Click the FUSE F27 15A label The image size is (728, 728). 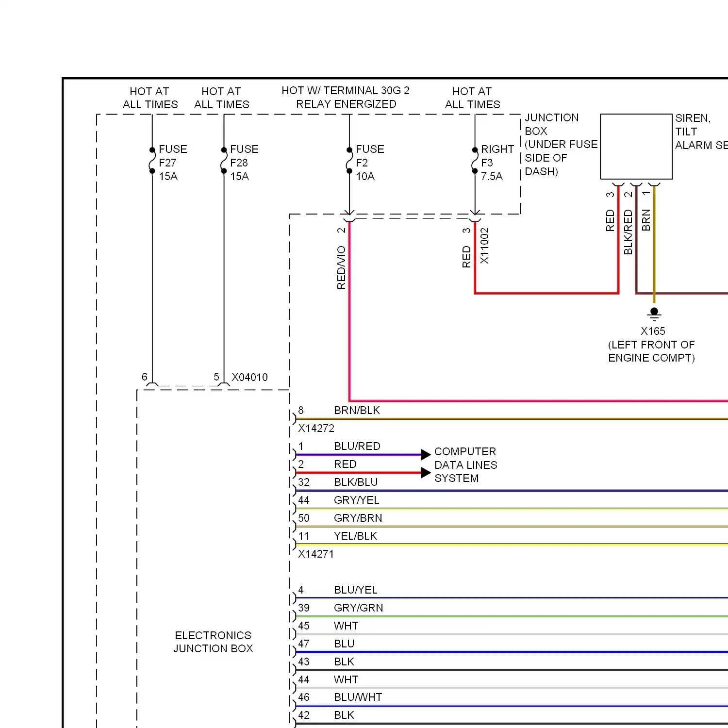tap(173, 163)
